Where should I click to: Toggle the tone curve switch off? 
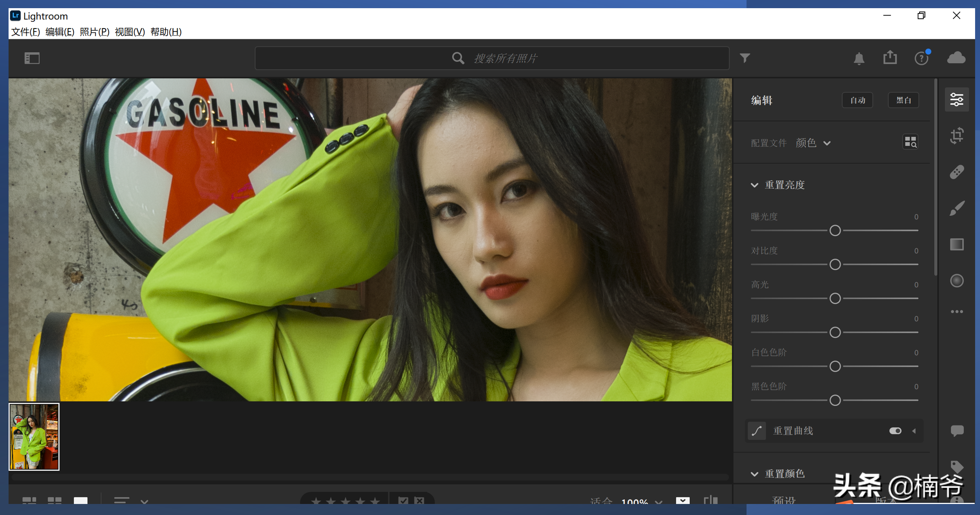(x=895, y=431)
